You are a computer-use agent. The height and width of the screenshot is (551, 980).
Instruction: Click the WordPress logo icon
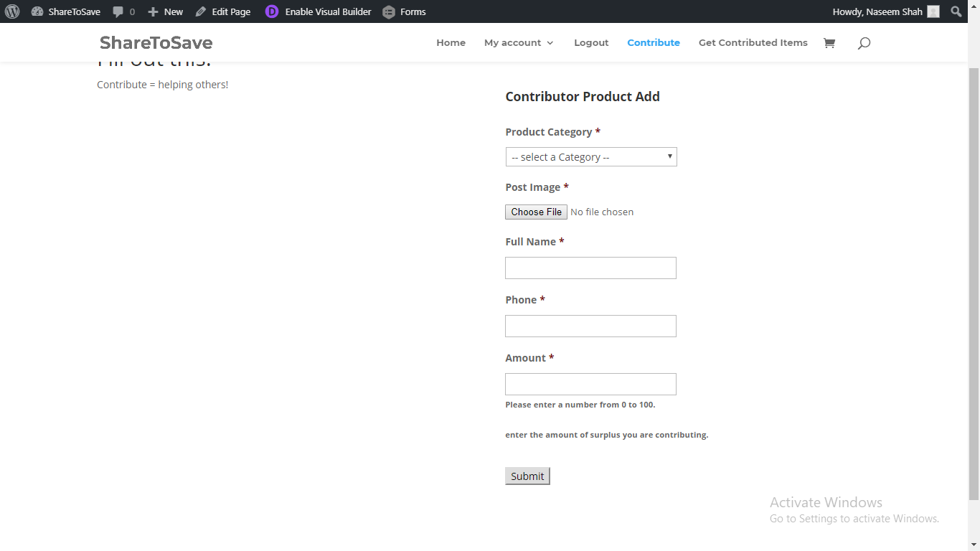(12, 11)
